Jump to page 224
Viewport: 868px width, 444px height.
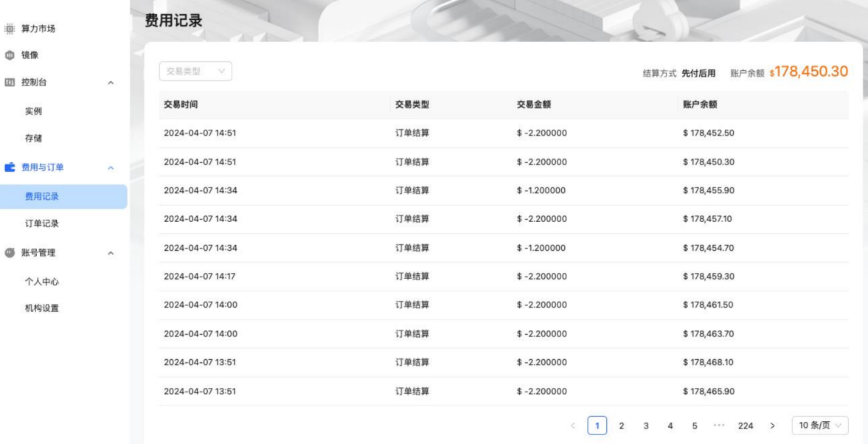tap(746, 426)
